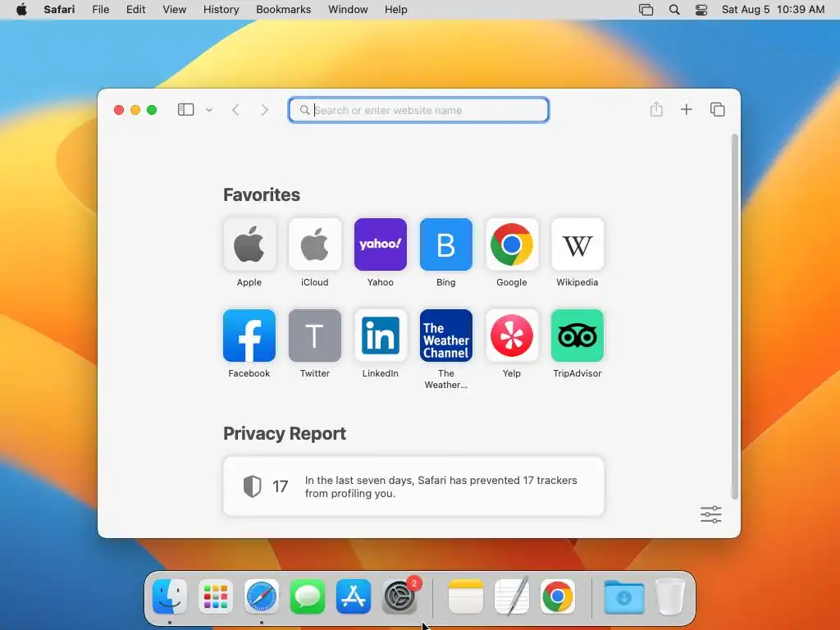Open a new tab with plus button
Viewport: 840px width, 630px height.
[x=687, y=109]
